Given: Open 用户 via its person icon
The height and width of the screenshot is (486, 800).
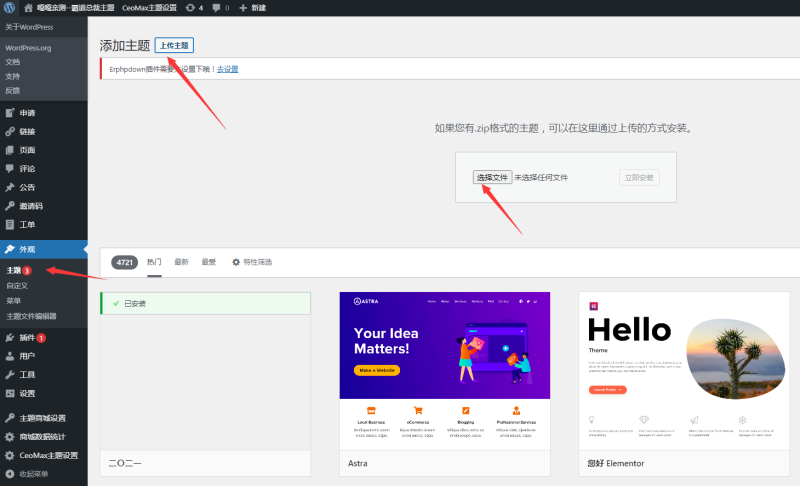Looking at the screenshot, I should coord(10,356).
